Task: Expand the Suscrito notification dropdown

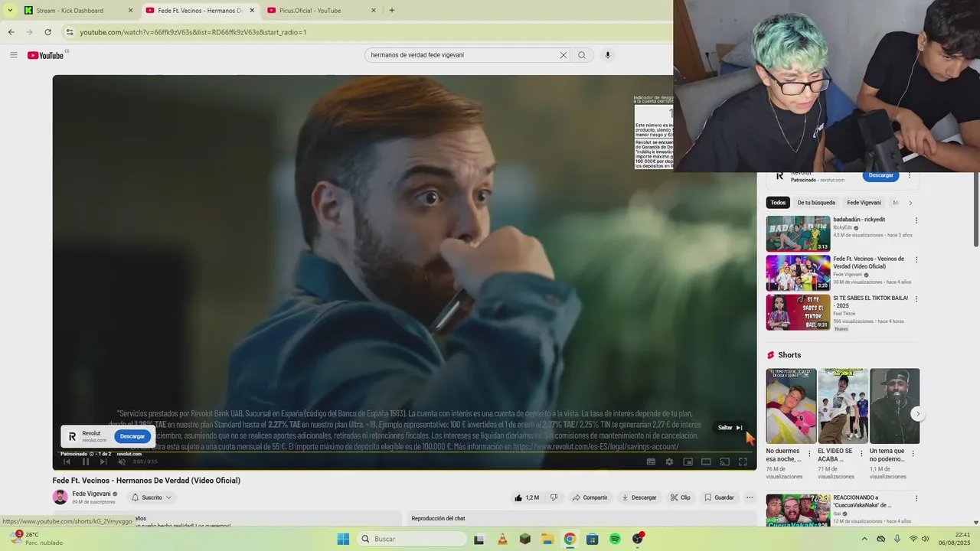Action: [x=152, y=497]
